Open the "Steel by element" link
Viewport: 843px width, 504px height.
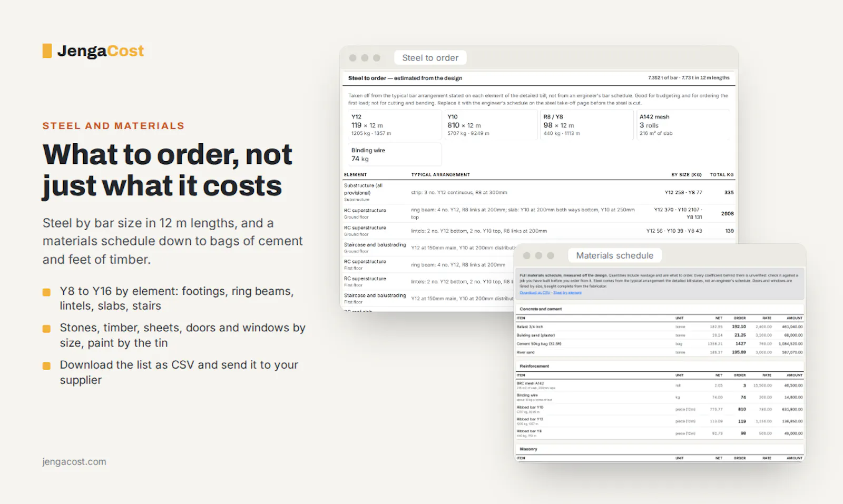(x=567, y=293)
